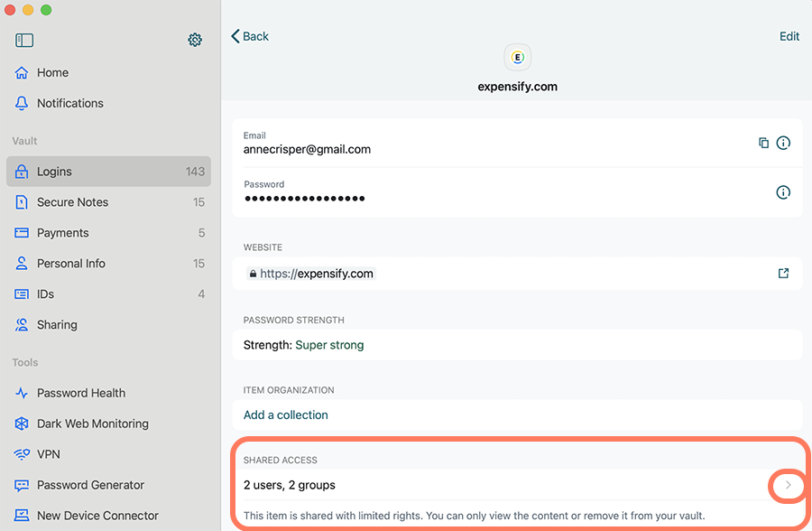
Task: Click the Tools section header
Action: pyautogui.click(x=25, y=362)
